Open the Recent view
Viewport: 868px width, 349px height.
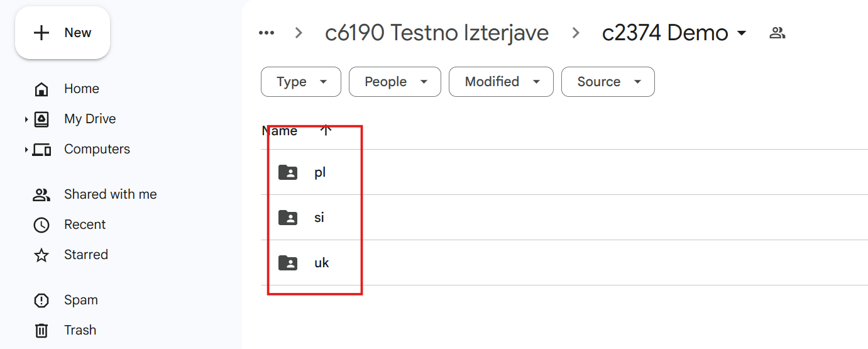[x=85, y=224]
